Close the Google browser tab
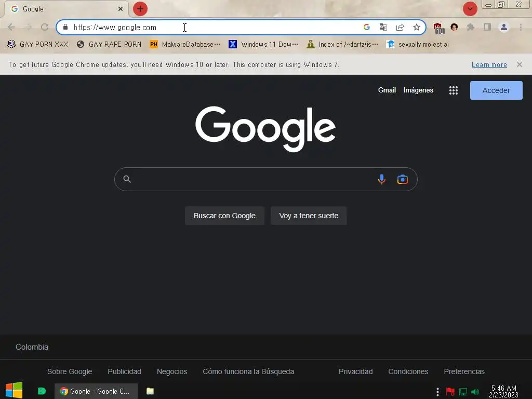This screenshot has width=532, height=399. coord(121,9)
